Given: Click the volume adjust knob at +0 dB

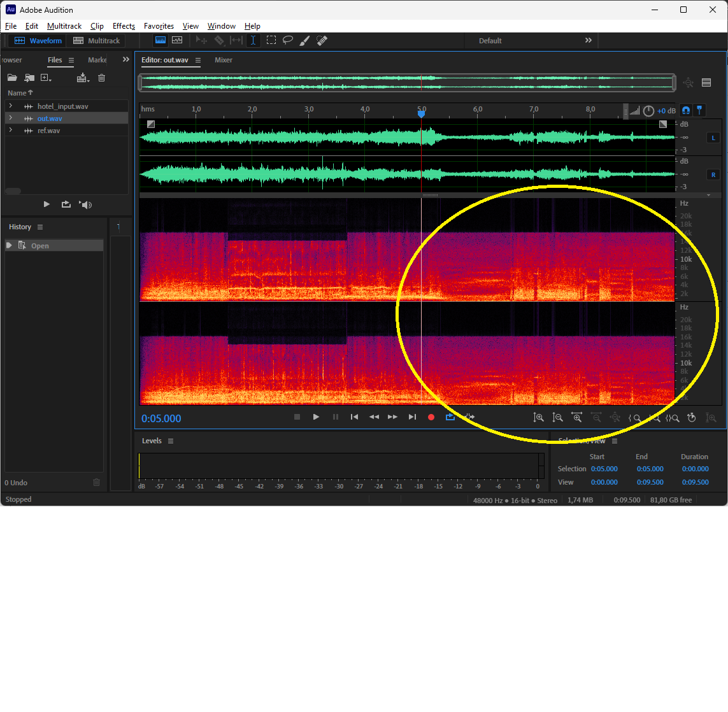Looking at the screenshot, I should coord(648,111).
